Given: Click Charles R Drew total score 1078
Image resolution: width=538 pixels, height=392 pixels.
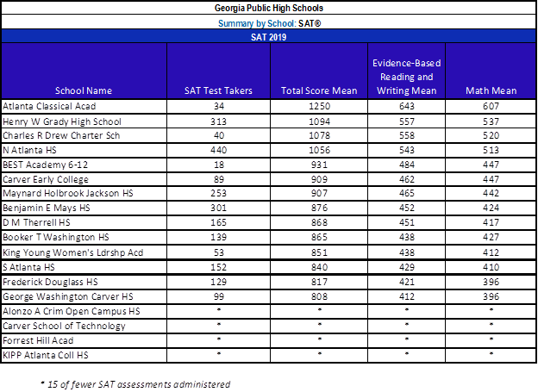Looking at the screenshot, I should tap(319, 135).
